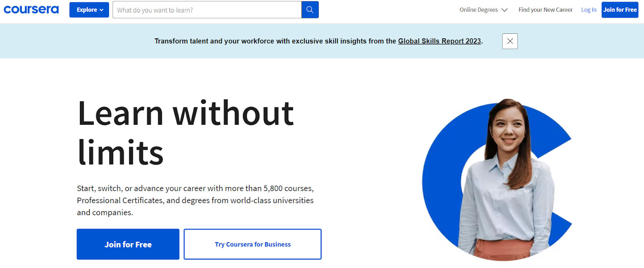Open the Global Skills Report 2023 link
Viewport: 644px width, 268px height.
coord(440,41)
